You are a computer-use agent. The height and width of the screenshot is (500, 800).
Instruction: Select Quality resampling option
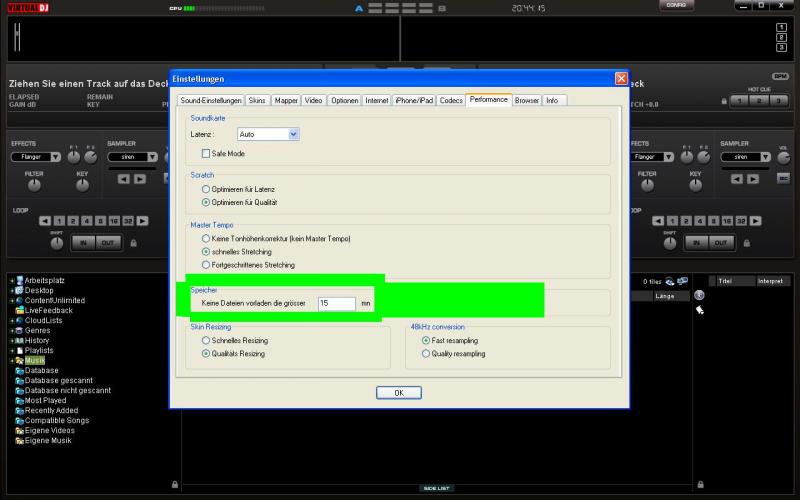pyautogui.click(x=426, y=354)
